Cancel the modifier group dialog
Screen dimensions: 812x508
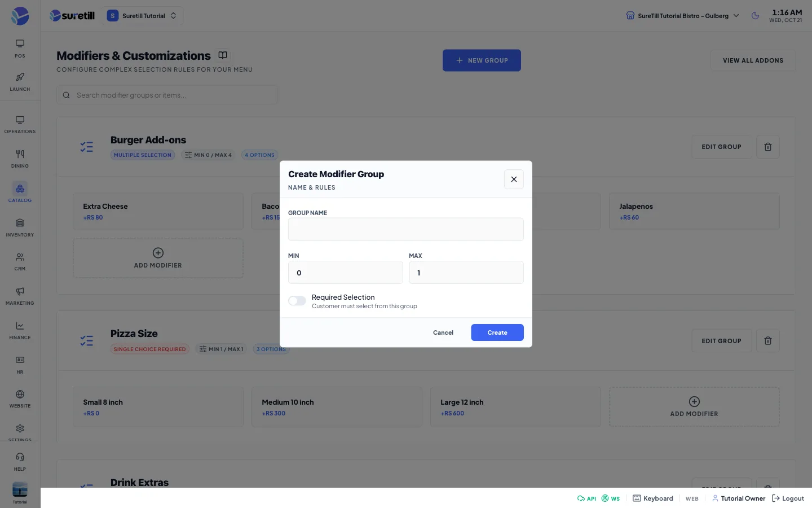click(443, 332)
